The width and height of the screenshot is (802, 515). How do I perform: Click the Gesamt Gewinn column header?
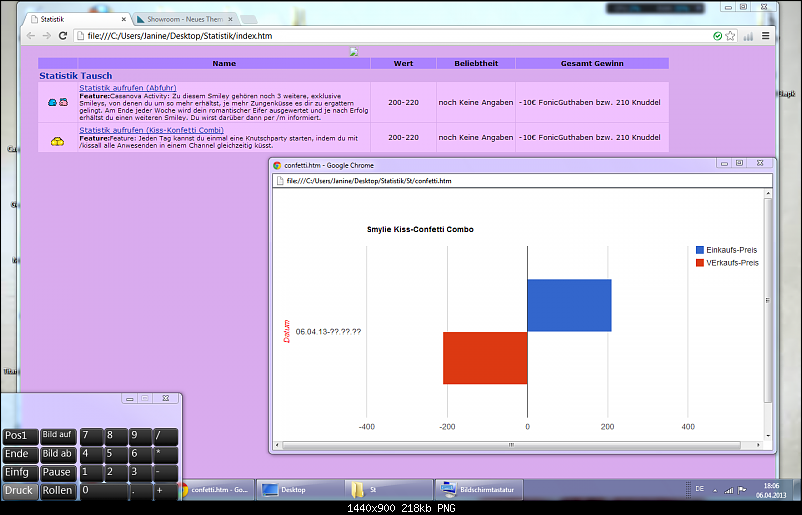pyautogui.click(x=592, y=63)
